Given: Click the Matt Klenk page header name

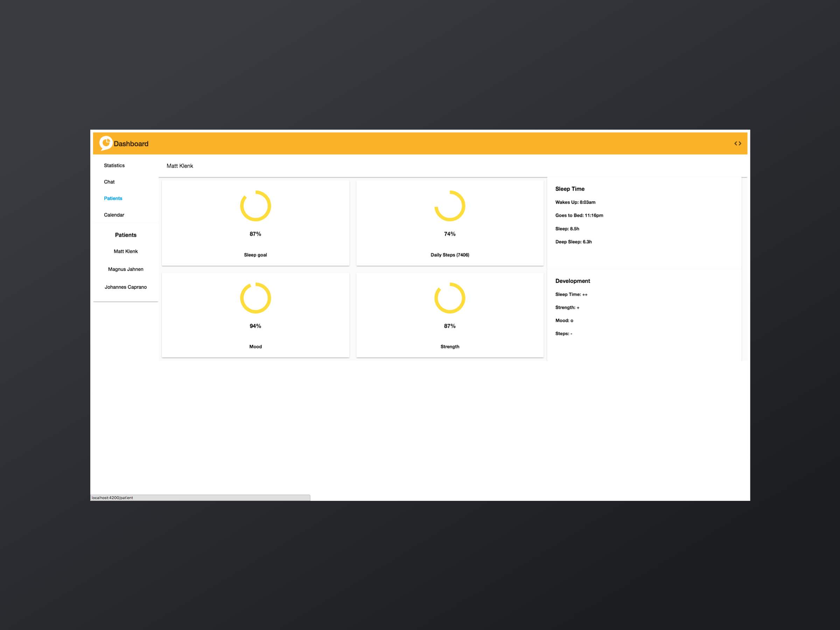Looking at the screenshot, I should coord(180,166).
